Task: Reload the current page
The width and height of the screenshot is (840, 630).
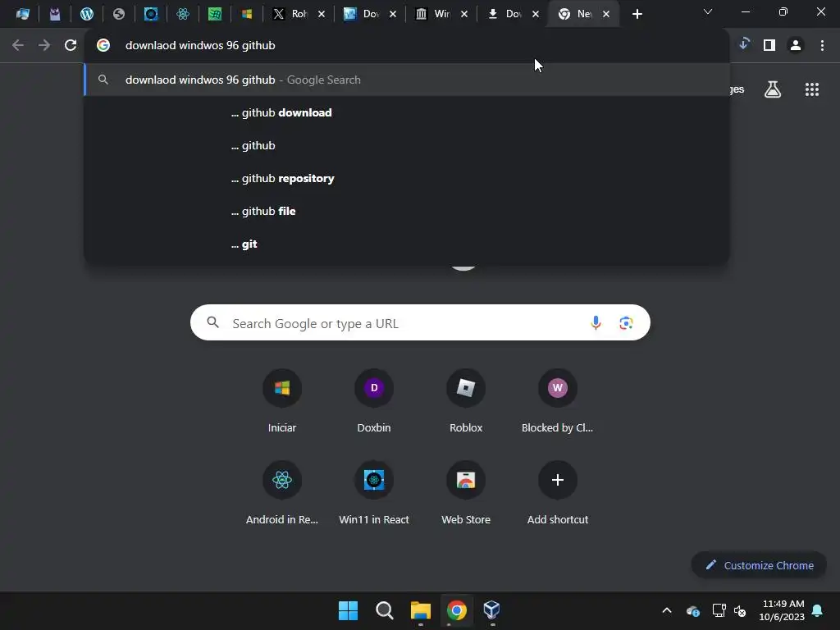Action: 71,46
